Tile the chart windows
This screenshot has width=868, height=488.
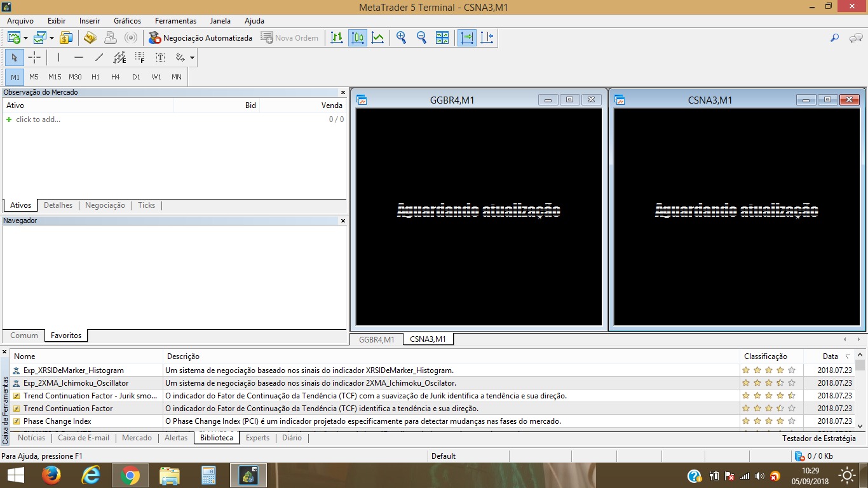442,37
